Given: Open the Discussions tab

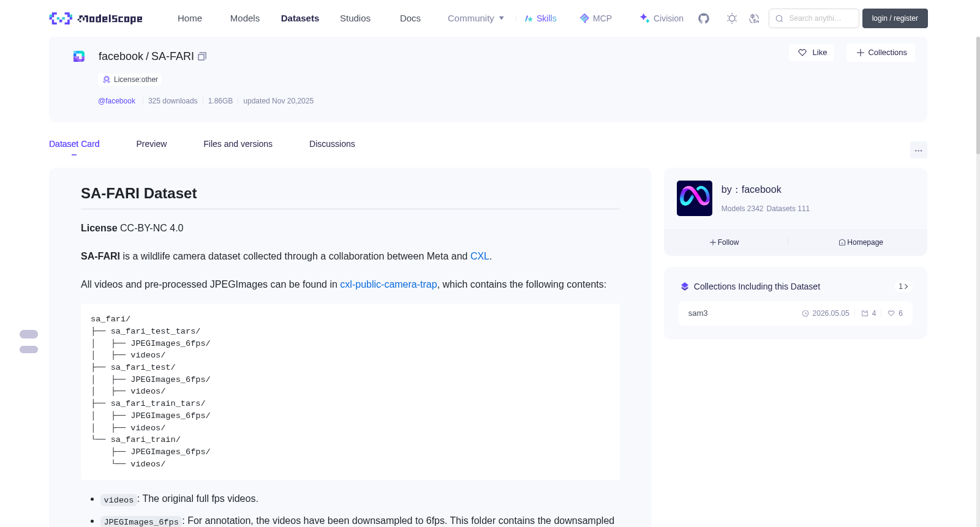Looking at the screenshot, I should click(x=332, y=144).
